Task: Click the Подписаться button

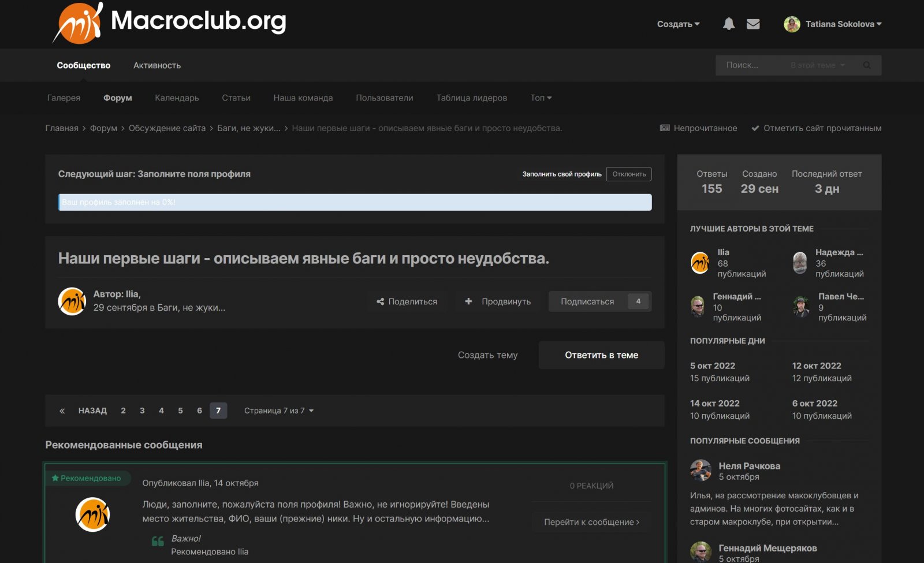Action: pyautogui.click(x=587, y=301)
